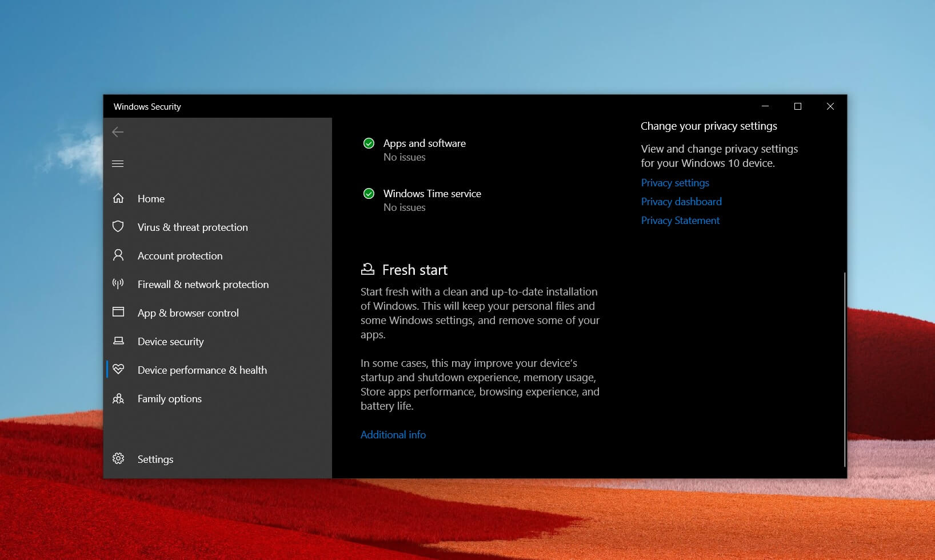935x560 pixels.
Task: Click the Account protection person icon
Action: pyautogui.click(x=118, y=255)
